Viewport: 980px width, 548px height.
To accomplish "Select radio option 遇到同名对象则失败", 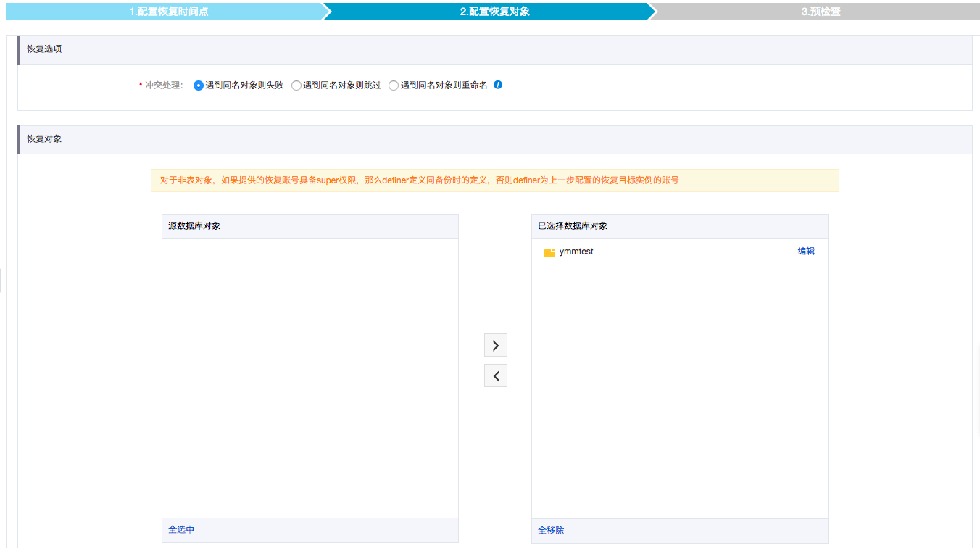I will click(198, 85).
